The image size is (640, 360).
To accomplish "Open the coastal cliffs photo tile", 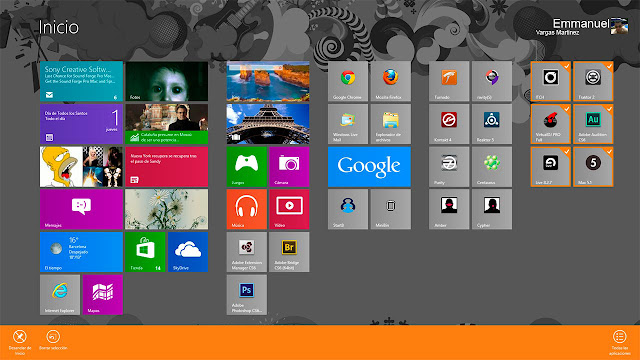I will tap(268, 81).
